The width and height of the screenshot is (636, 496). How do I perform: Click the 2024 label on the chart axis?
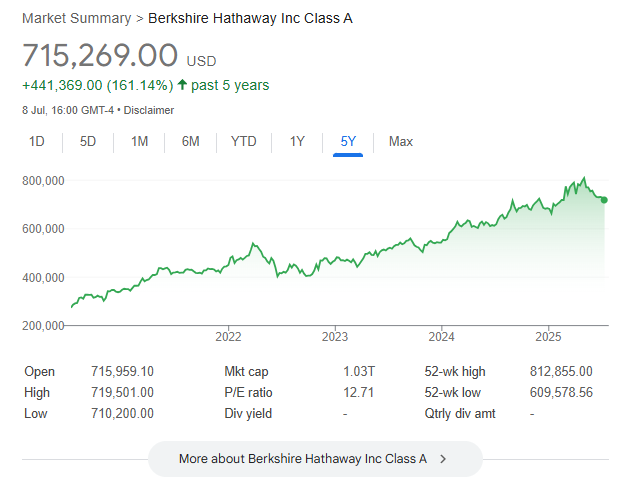coord(442,337)
